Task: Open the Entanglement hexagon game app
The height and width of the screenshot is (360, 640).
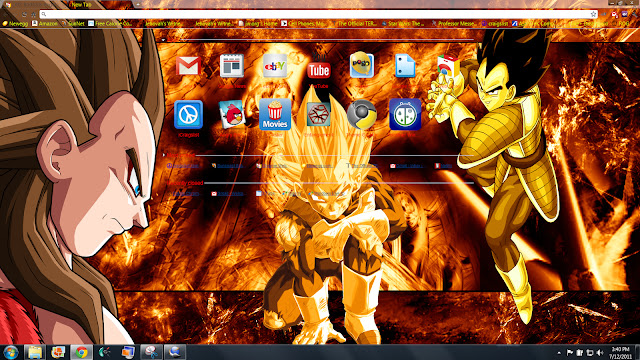Action: tap(318, 114)
